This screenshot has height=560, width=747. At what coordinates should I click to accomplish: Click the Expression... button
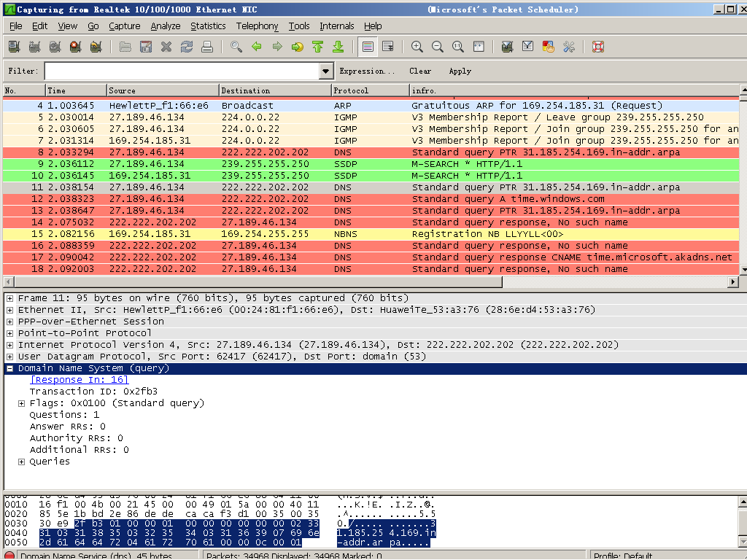click(x=367, y=71)
